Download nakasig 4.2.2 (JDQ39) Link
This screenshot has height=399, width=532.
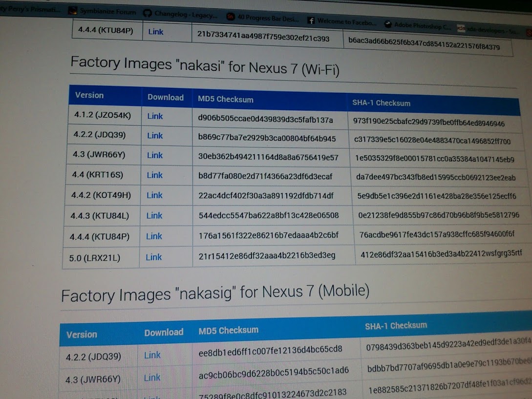(152, 355)
